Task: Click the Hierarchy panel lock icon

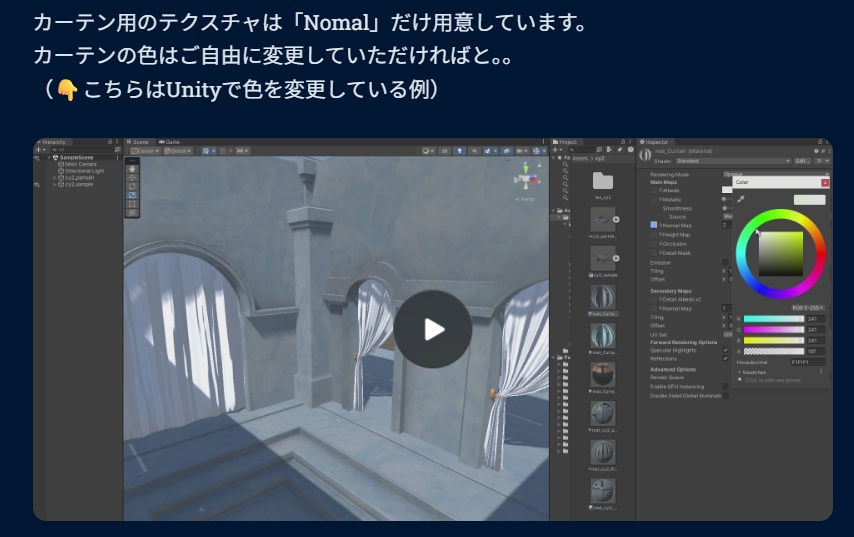Action: [x=110, y=142]
